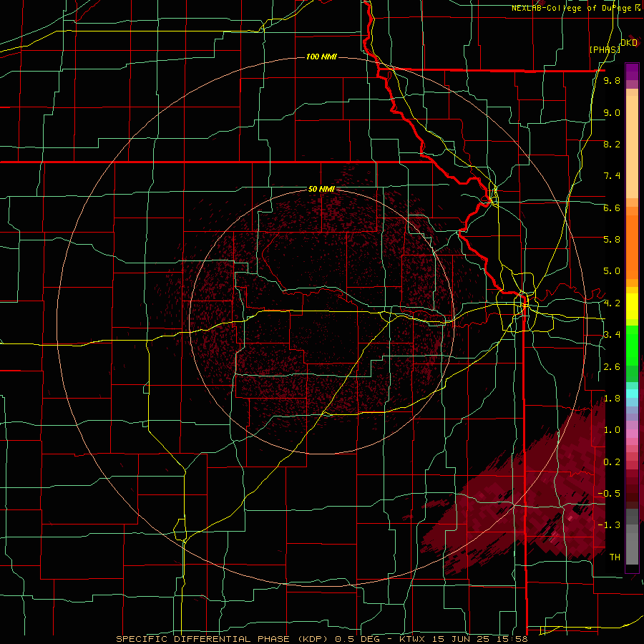Click the -0.5 value on color scale

(x=609, y=494)
